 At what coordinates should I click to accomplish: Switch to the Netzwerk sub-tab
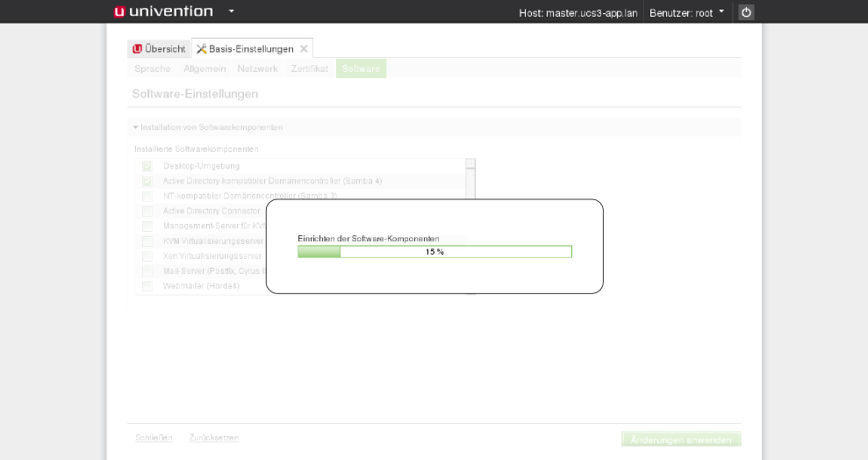point(257,68)
